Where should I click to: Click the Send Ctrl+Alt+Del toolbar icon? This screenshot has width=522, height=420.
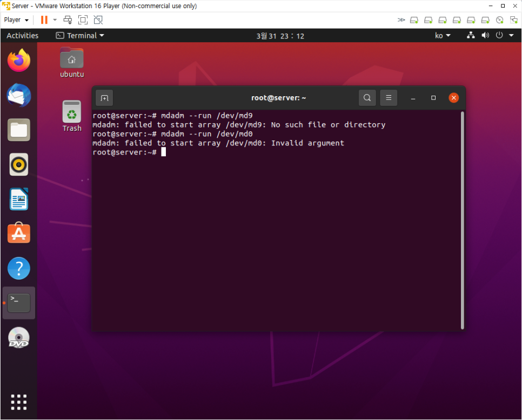tap(68, 20)
